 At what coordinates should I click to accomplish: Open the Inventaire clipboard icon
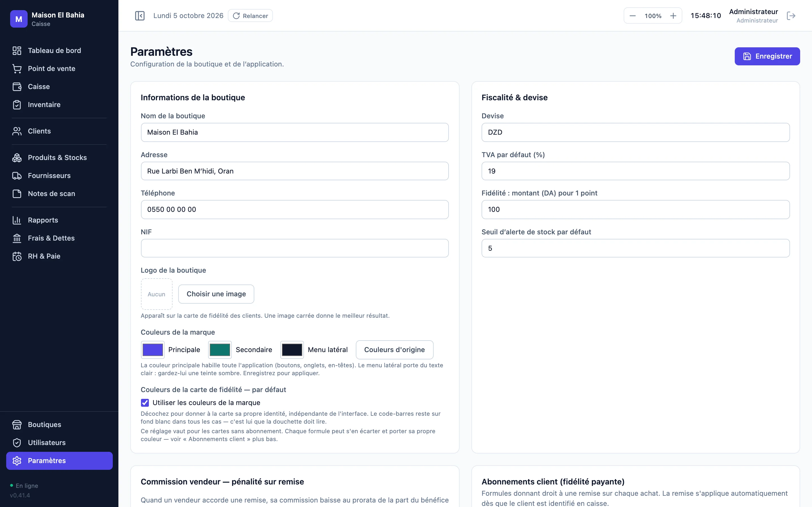click(17, 104)
